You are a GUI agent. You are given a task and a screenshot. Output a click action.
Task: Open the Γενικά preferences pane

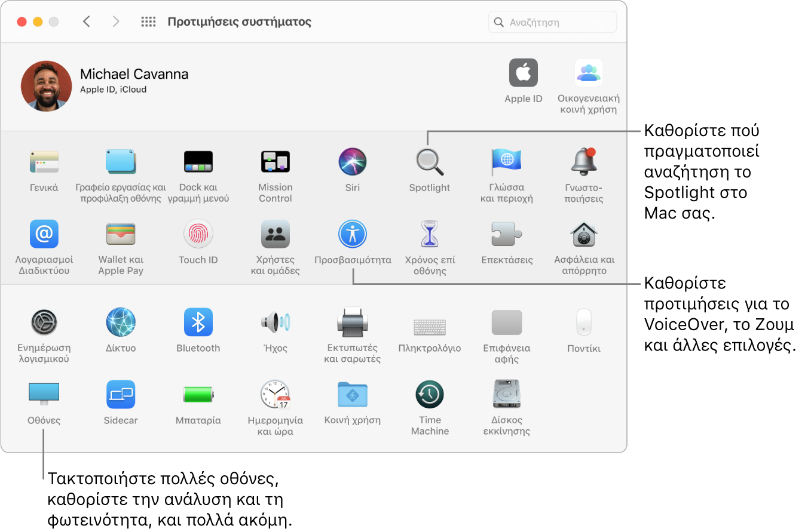(x=44, y=162)
